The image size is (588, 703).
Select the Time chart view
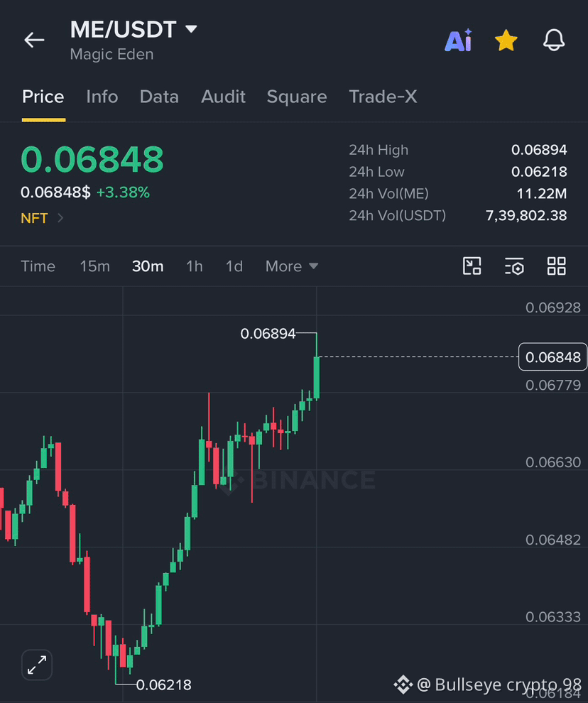(x=38, y=266)
